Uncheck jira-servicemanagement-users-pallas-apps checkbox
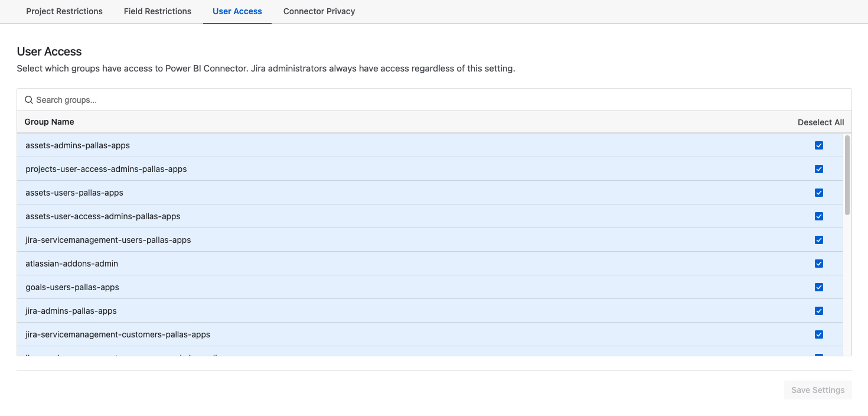868x416 pixels. [x=819, y=240]
